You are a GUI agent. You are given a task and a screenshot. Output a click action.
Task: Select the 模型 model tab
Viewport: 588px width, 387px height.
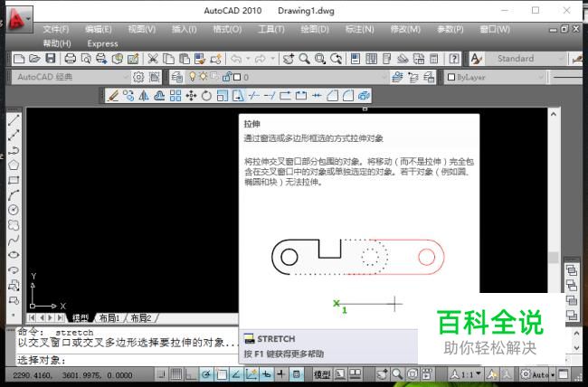coord(81,318)
